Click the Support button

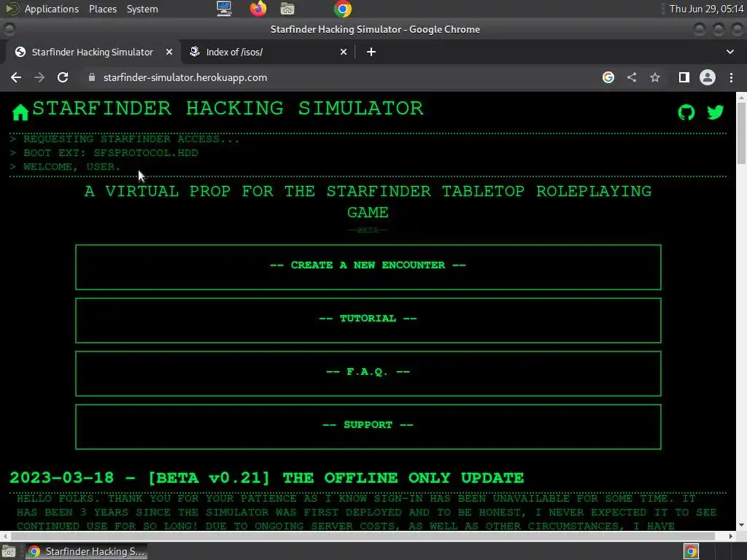tap(368, 427)
